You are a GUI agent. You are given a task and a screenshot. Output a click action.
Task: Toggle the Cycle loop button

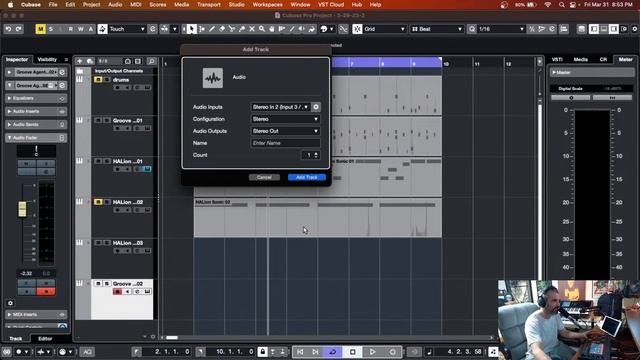(x=333, y=351)
